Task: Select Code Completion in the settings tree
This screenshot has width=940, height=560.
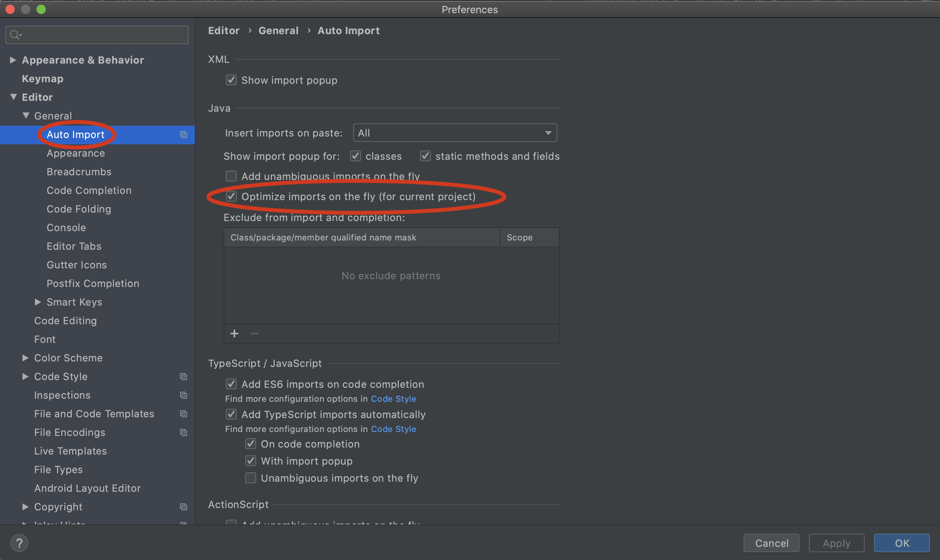Action: click(x=89, y=190)
